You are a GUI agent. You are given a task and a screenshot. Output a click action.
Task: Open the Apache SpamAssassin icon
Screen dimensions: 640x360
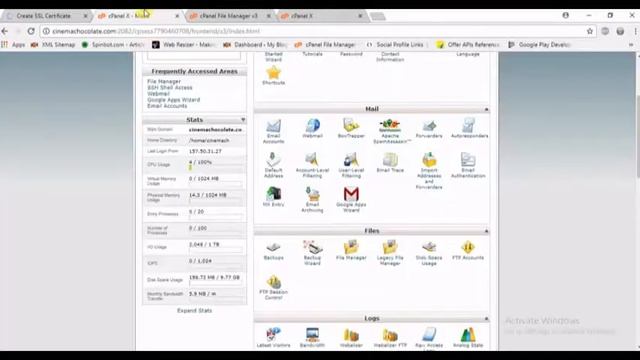click(x=390, y=126)
